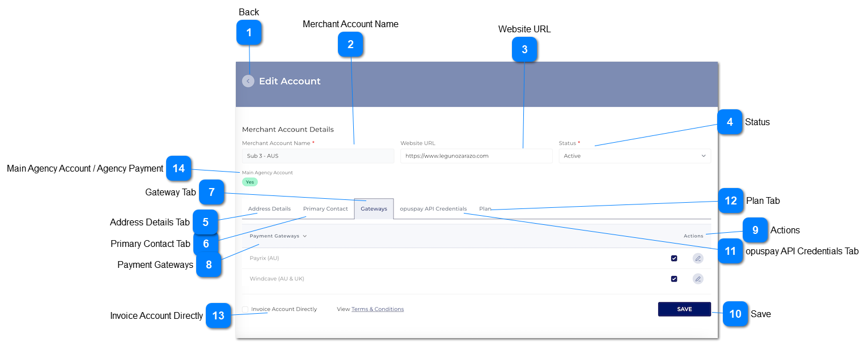Disable the Payrix (AU) gateway checkbox

(x=674, y=258)
